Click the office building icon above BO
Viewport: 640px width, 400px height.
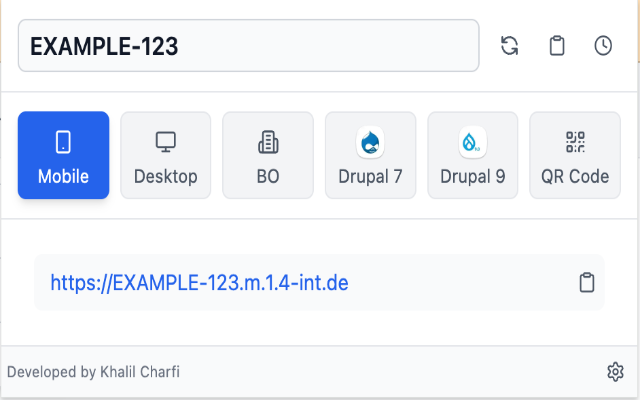(x=268, y=142)
